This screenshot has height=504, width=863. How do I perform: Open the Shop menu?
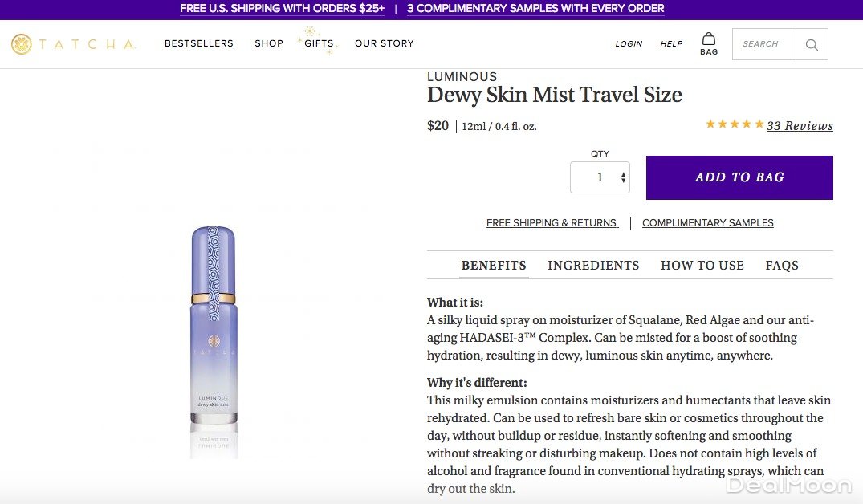(x=269, y=43)
